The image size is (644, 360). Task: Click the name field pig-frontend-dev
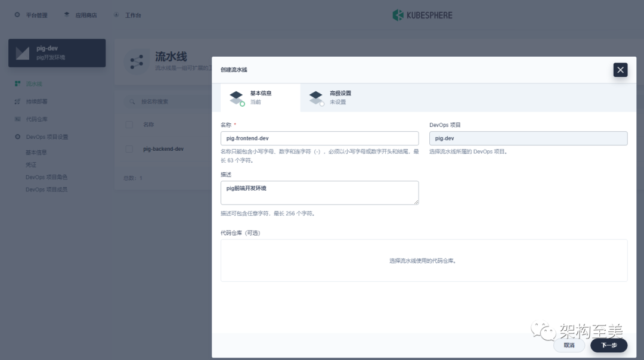[x=320, y=138]
